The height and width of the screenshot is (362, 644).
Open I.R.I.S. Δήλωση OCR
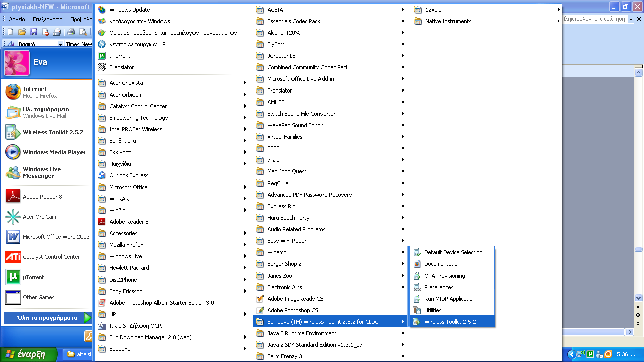tap(172, 326)
